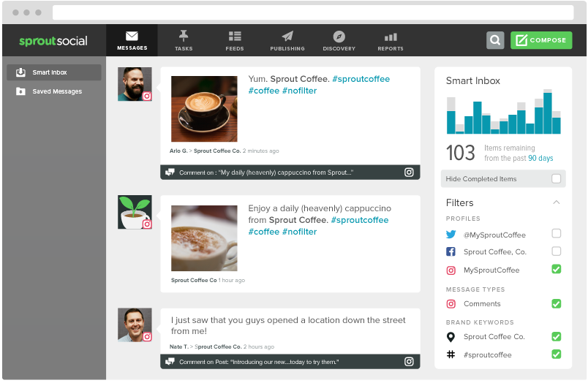Enable the Hide Completed Items checkbox
588x383 pixels.
tap(556, 179)
